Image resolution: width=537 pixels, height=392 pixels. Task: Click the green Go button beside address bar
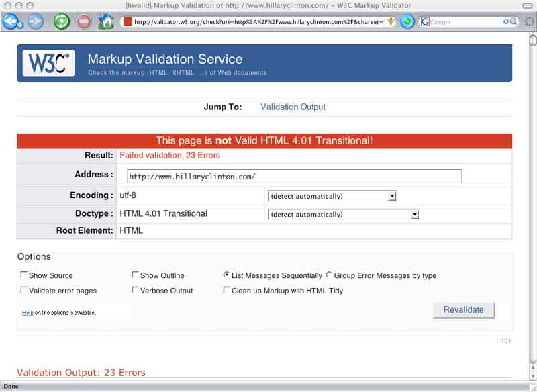[407, 22]
